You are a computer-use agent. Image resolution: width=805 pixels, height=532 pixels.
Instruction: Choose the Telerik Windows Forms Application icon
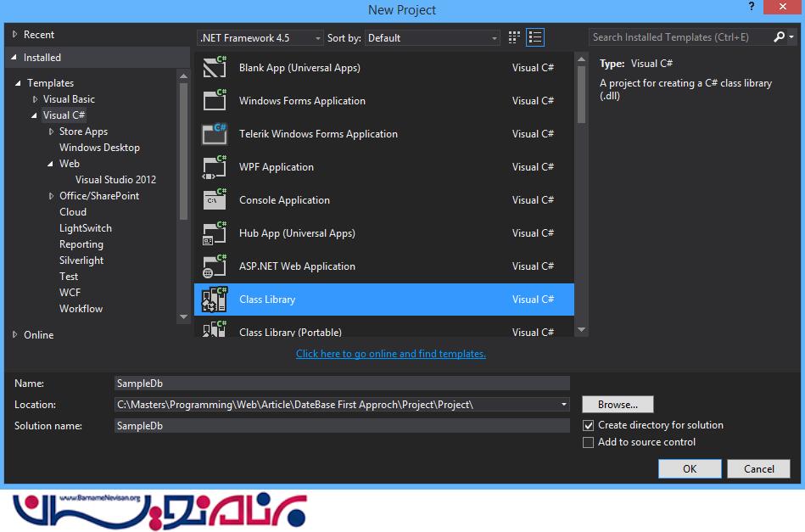click(x=214, y=134)
